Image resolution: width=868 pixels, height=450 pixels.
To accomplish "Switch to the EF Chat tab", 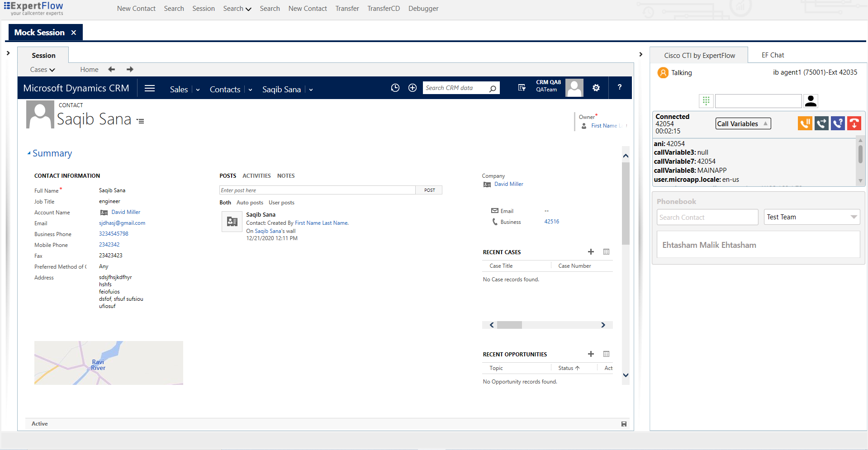I will [x=772, y=55].
